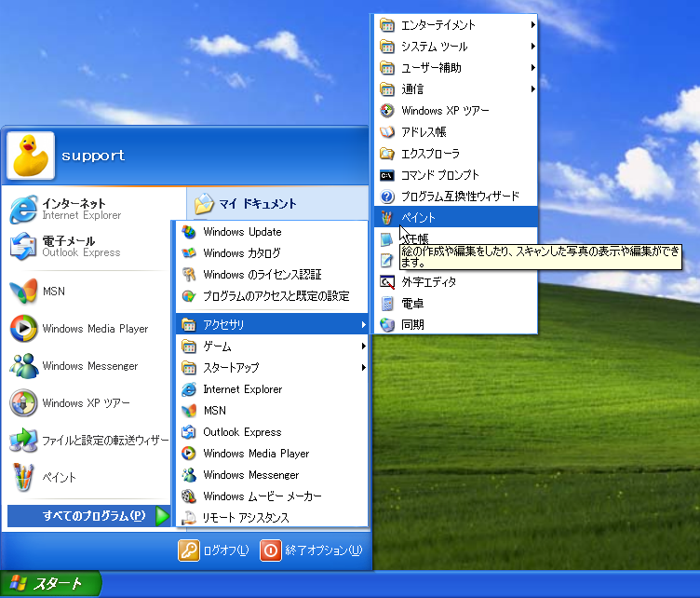Open Windows のライセンス認証 entry
This screenshot has width=700, height=598.
[272, 275]
